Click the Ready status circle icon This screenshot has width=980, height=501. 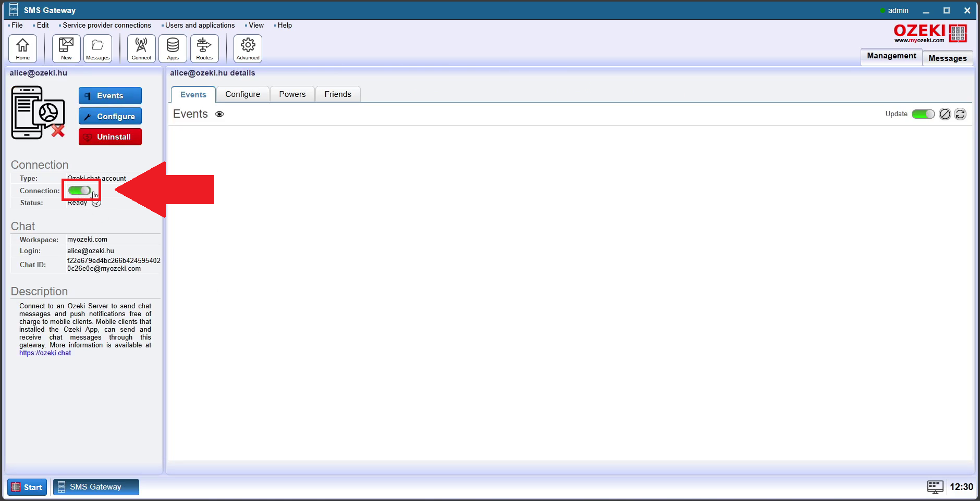pos(96,203)
